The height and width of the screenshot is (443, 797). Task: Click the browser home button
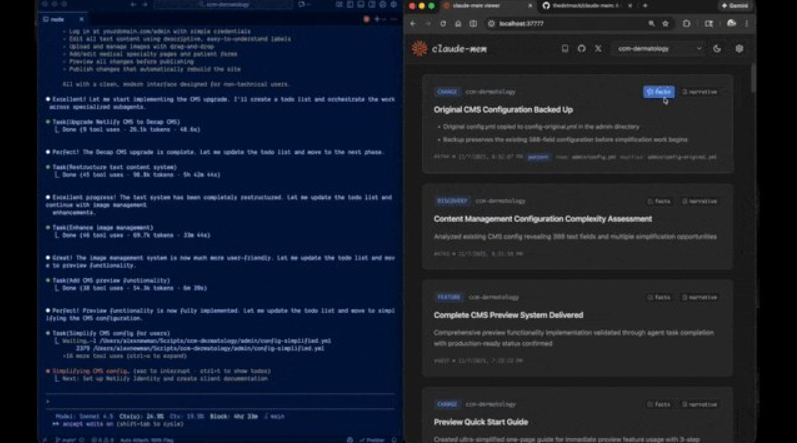tap(458, 24)
